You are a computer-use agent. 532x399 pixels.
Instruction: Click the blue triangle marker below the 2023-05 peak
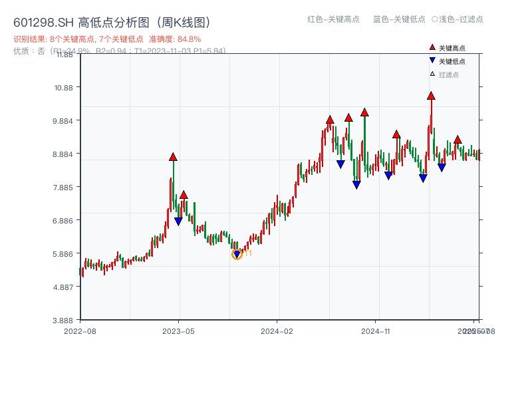pyautogui.click(x=177, y=221)
